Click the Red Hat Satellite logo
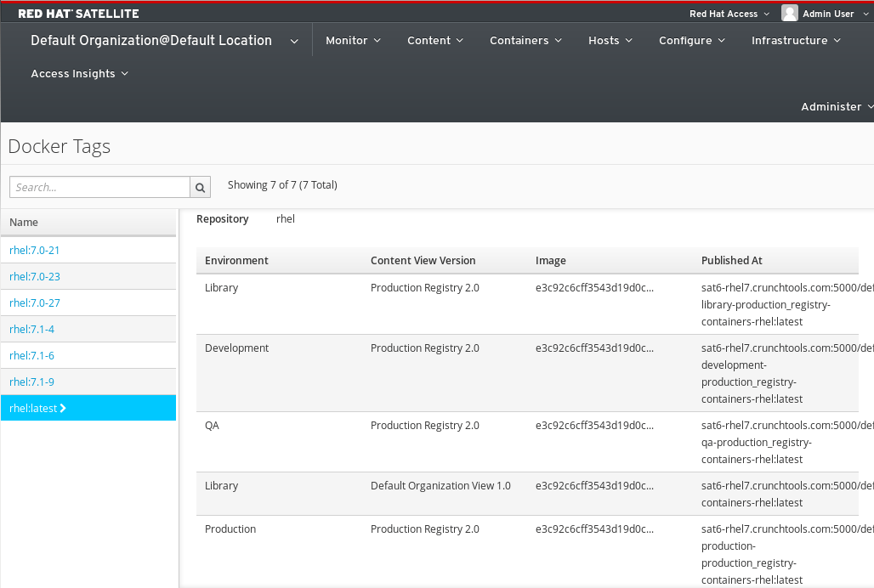The height and width of the screenshot is (588, 874). [x=78, y=13]
